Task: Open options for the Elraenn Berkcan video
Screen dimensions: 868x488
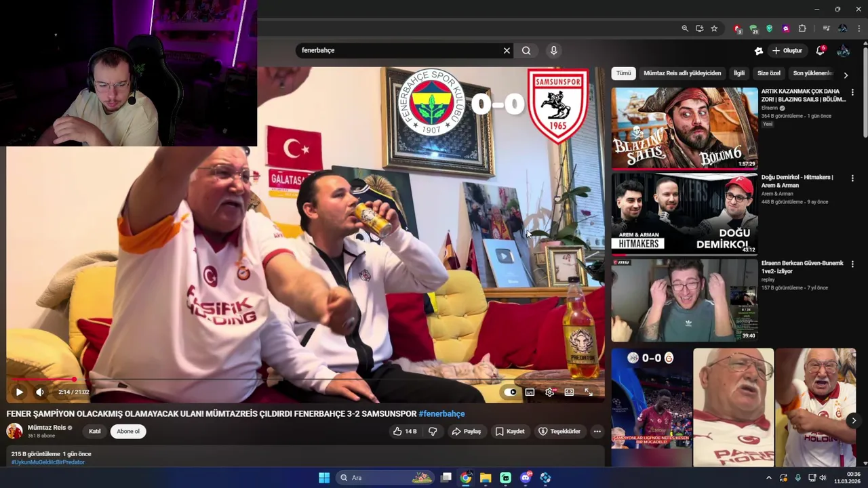Action: [852, 264]
